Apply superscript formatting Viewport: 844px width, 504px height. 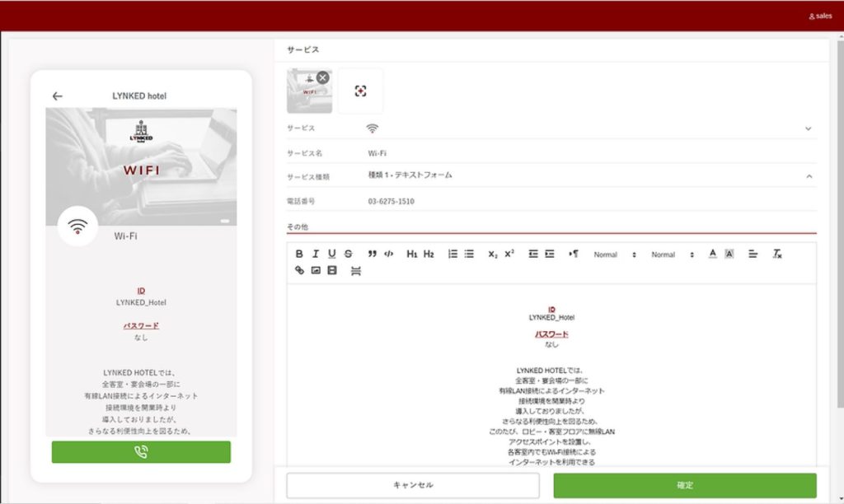point(509,254)
